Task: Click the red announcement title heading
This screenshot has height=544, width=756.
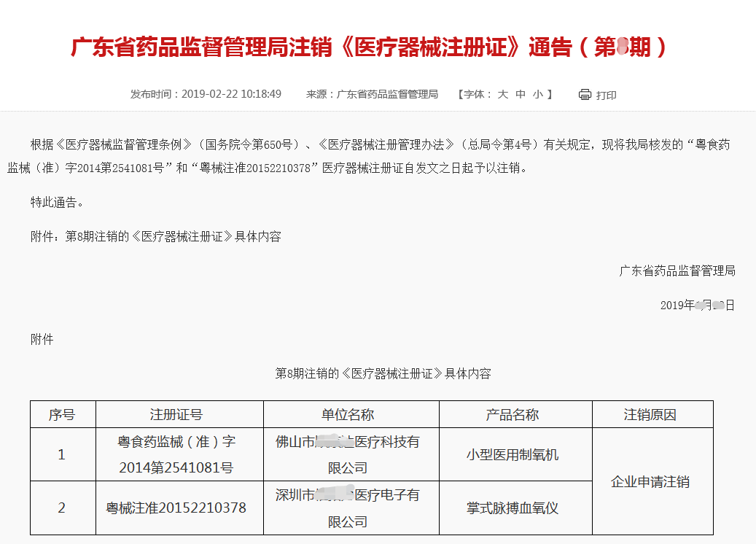Action: [369, 47]
